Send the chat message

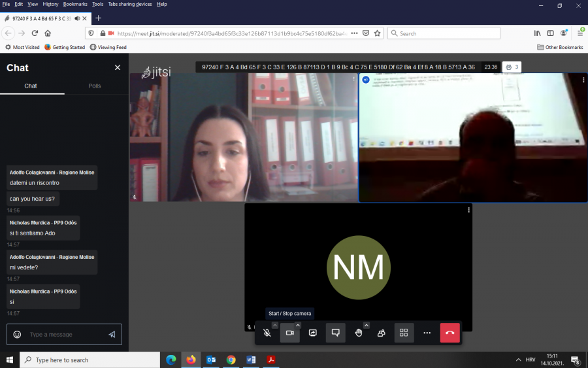112,335
